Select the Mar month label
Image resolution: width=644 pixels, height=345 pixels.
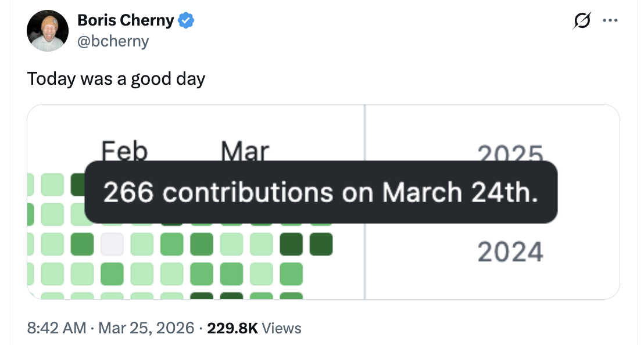[x=244, y=150]
